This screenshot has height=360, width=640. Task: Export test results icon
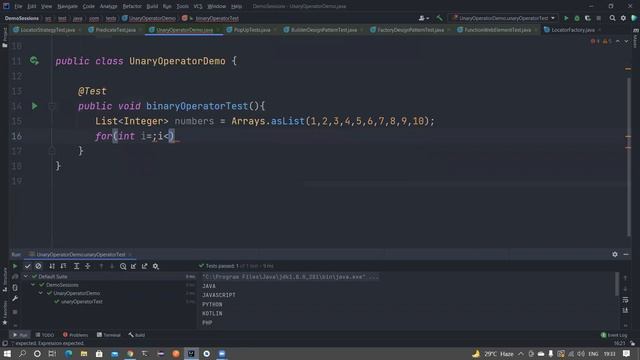pyautogui.click(x=144, y=266)
